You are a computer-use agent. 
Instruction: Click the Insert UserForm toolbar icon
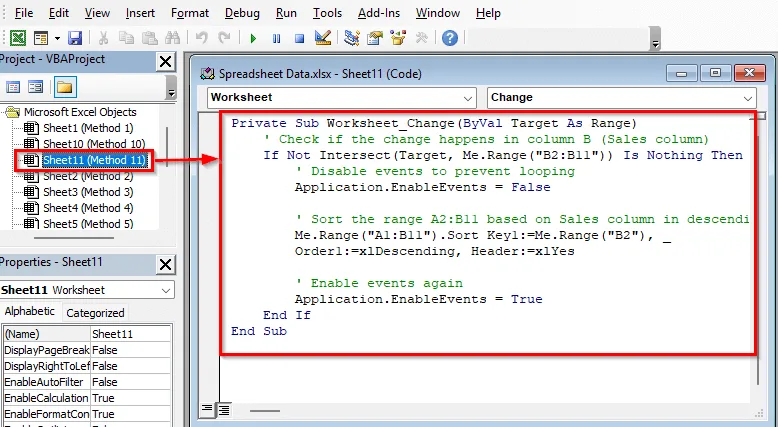(x=41, y=38)
